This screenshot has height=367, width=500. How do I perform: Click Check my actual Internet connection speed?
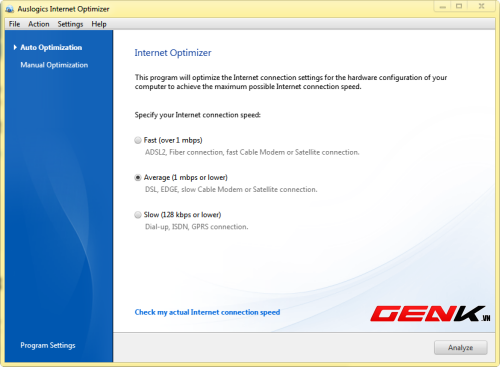[207, 312]
